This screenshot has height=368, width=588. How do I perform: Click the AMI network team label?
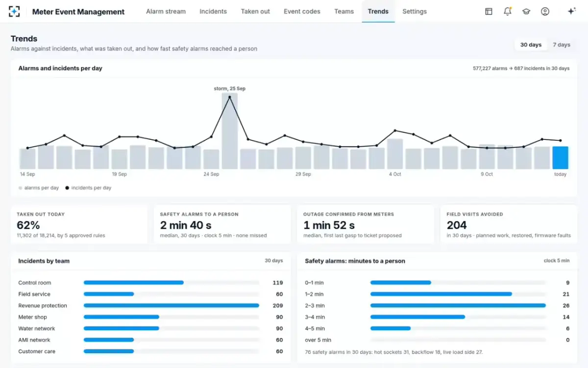(34, 340)
